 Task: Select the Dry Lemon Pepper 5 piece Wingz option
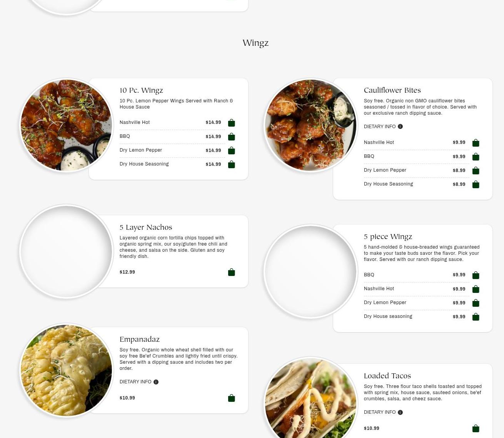click(x=416, y=303)
